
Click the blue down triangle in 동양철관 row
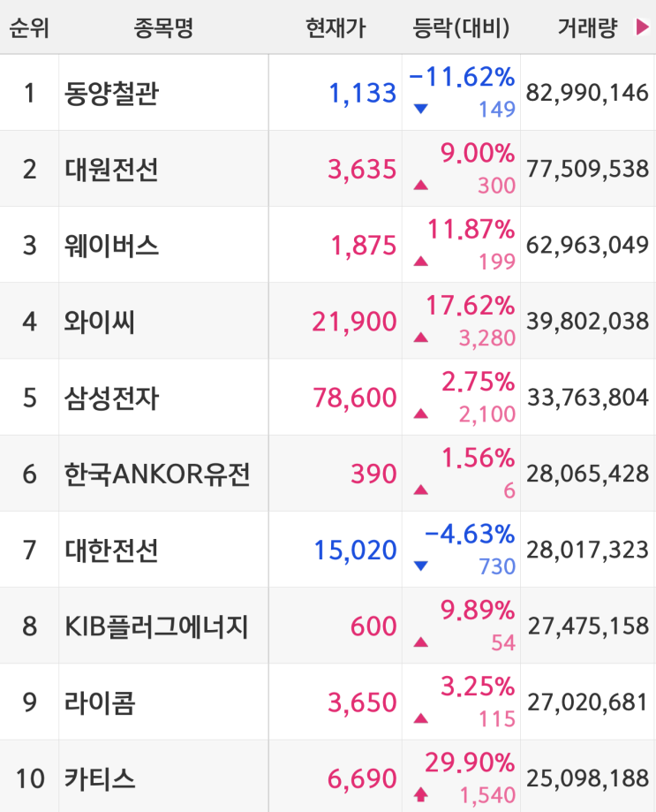pyautogui.click(x=421, y=109)
